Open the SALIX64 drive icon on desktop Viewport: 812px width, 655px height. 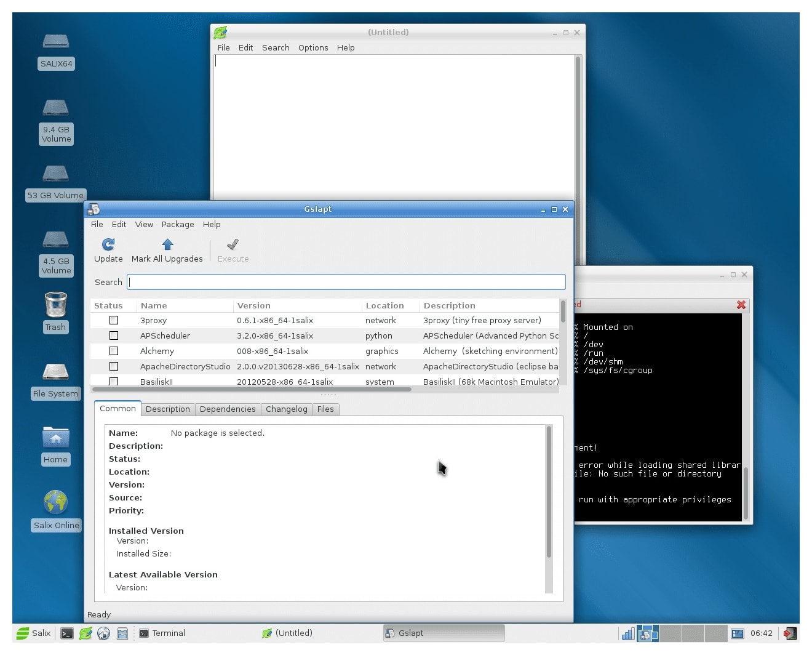coord(56,42)
